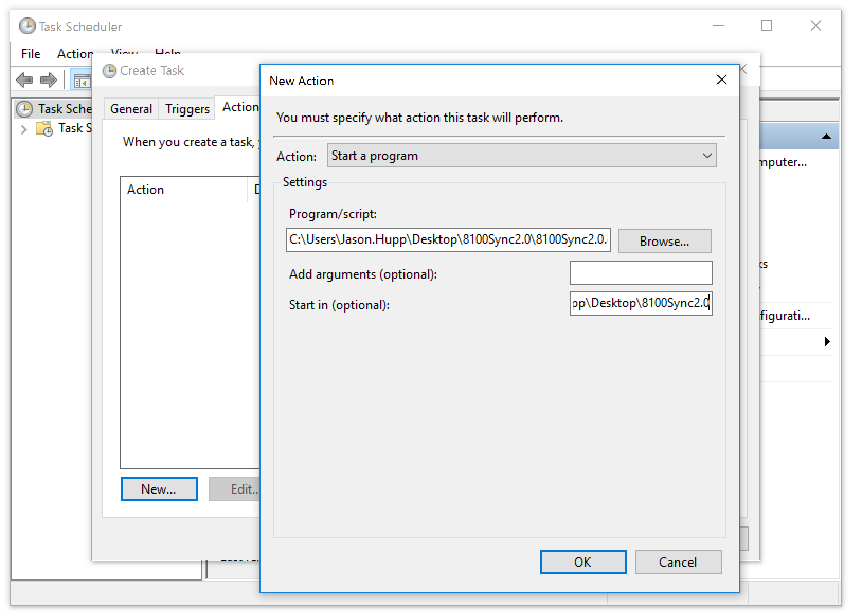This screenshot has width=853, height=616.
Task: Click Cancel in the New Action dialog
Action: (x=678, y=562)
